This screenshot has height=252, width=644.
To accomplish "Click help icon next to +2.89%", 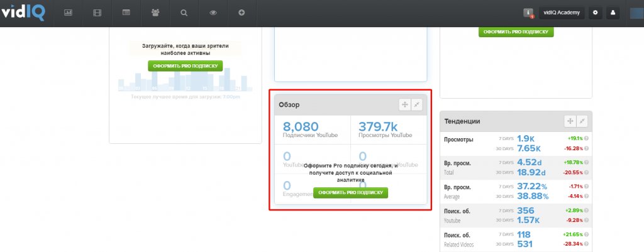I will pyautogui.click(x=587, y=211).
